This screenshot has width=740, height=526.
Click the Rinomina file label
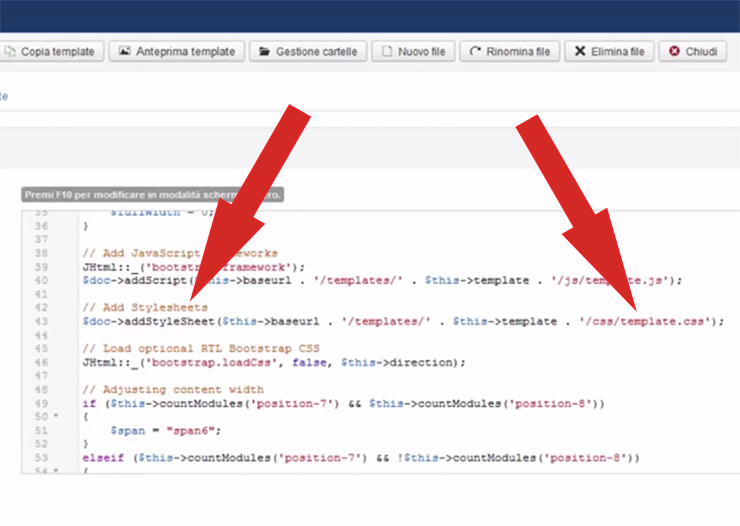tap(518, 51)
